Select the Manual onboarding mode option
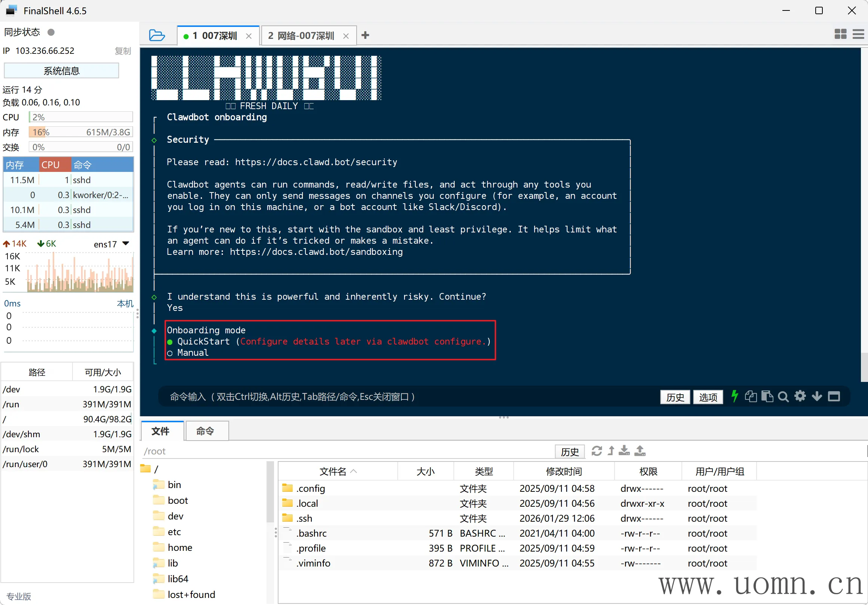 tap(193, 352)
